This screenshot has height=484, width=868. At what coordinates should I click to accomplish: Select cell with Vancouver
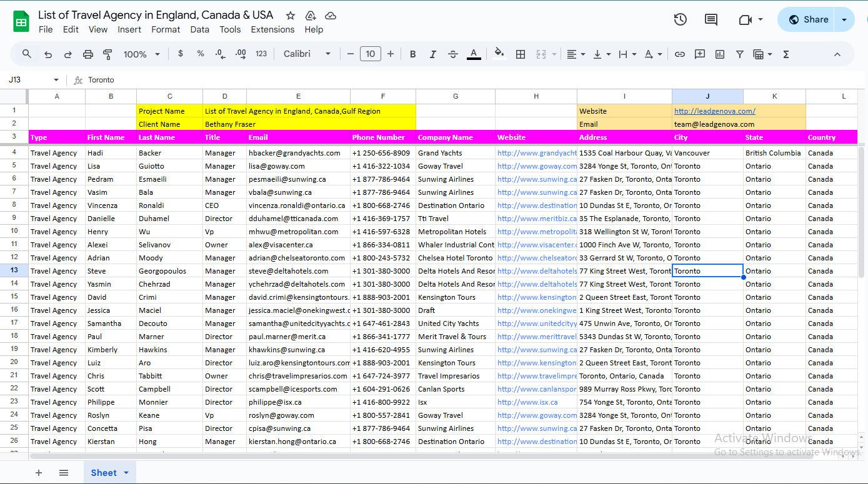(707, 153)
